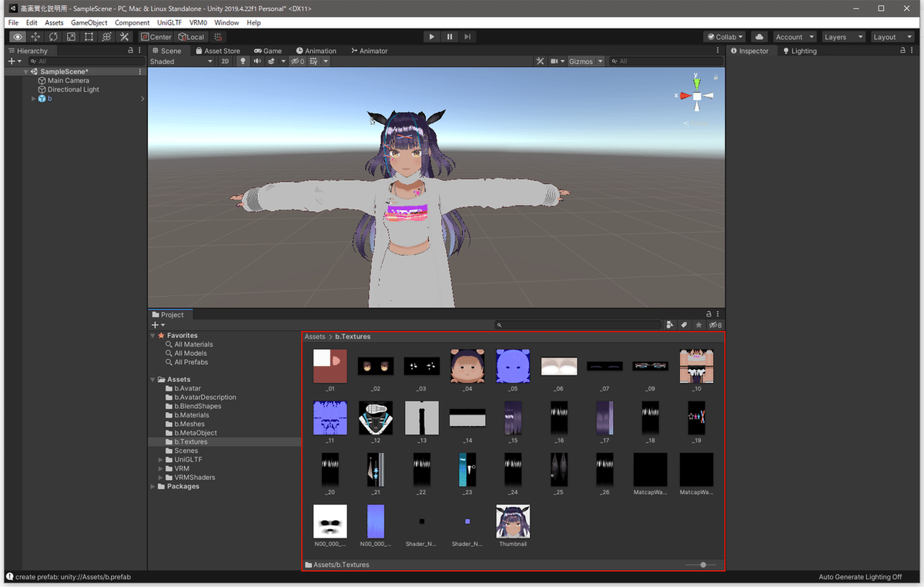Switch to the Asset Store tab
Screen dimensions: 924x587
tap(217, 51)
